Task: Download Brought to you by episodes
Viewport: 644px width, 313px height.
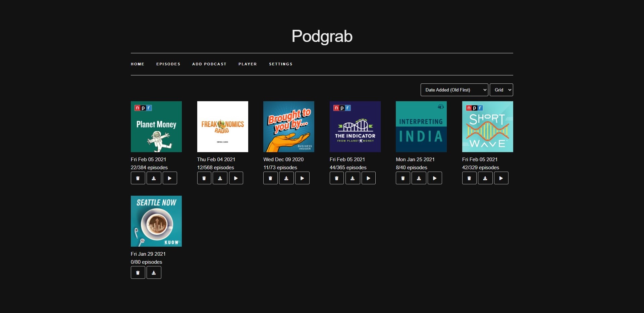Action: tap(286, 178)
